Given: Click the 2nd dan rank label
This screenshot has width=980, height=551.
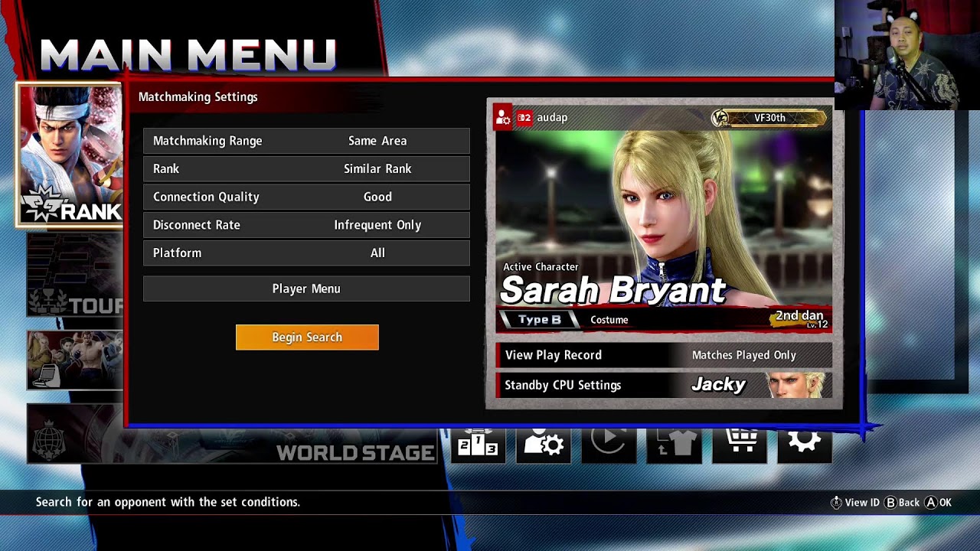Looking at the screenshot, I should point(799,316).
